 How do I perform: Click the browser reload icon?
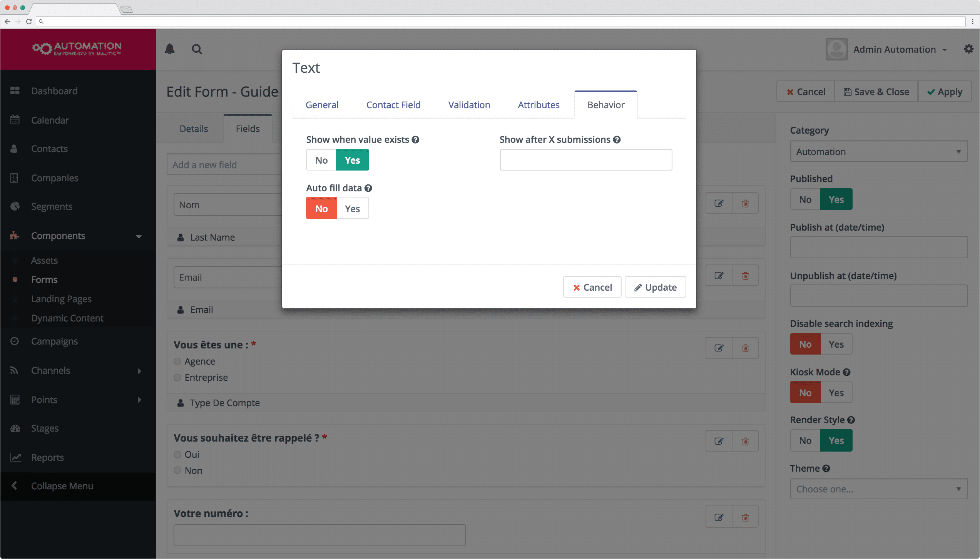pyautogui.click(x=28, y=22)
